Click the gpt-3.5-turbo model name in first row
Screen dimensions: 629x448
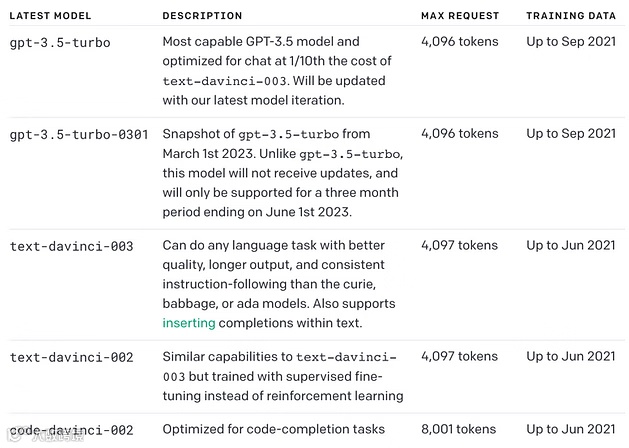click(x=60, y=44)
